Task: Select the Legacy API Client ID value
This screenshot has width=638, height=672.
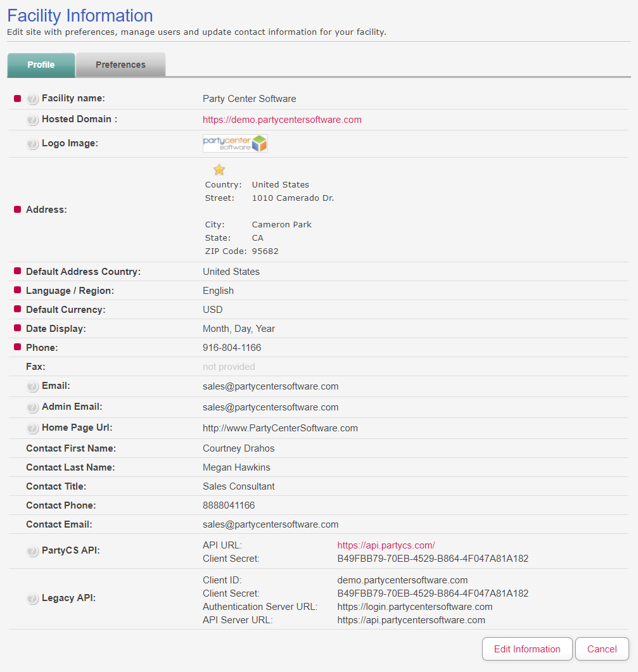Action: [x=402, y=580]
